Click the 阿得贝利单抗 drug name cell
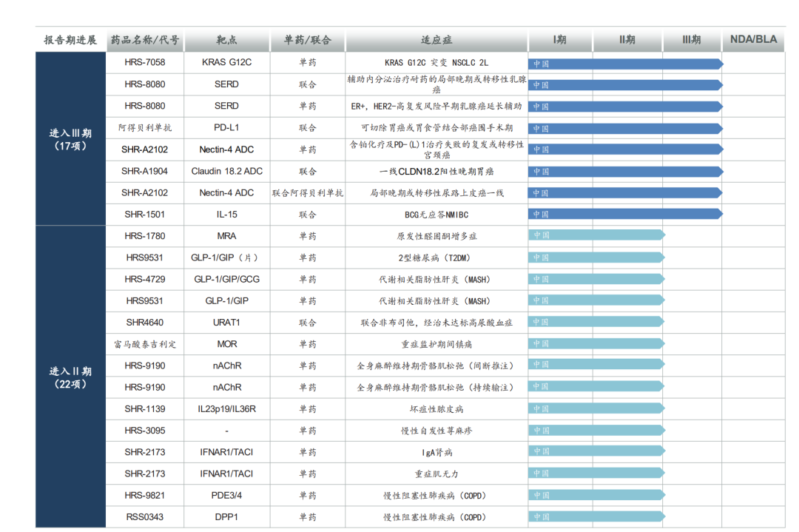799x532 pixels. 145,127
